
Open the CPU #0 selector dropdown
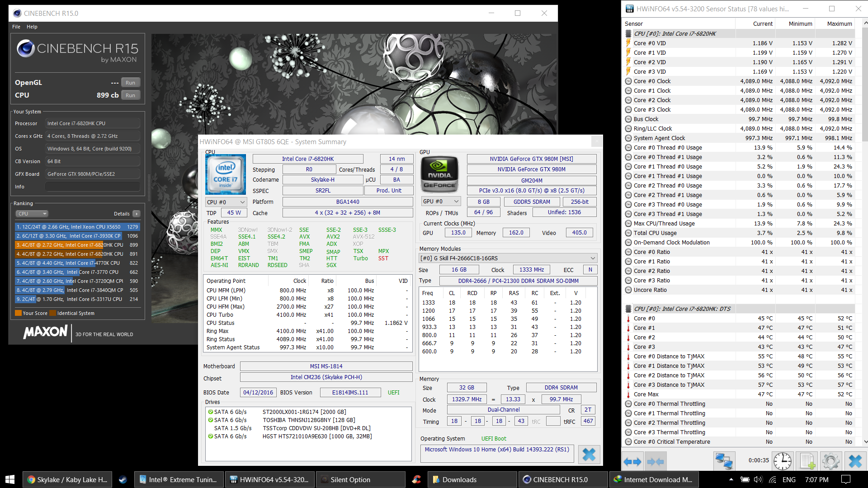226,202
